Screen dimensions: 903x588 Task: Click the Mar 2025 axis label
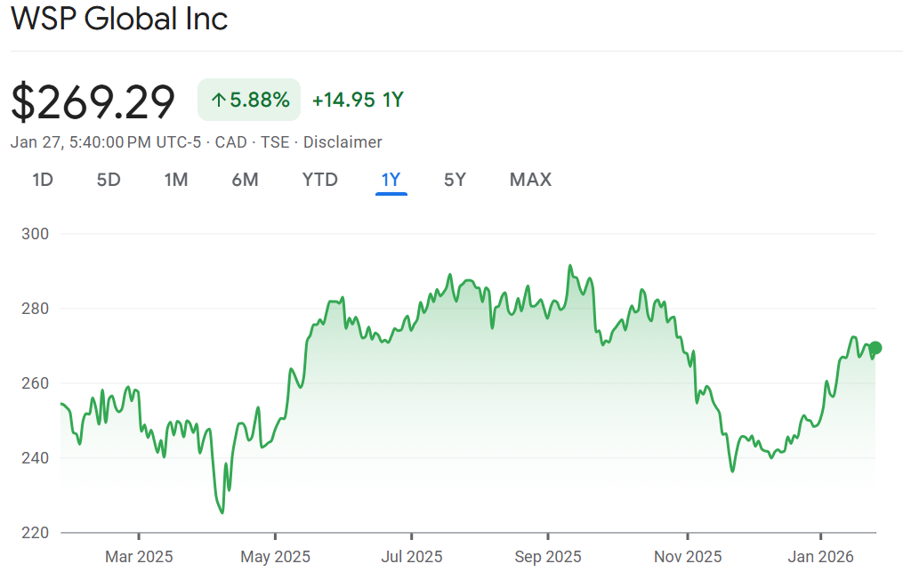(x=139, y=557)
